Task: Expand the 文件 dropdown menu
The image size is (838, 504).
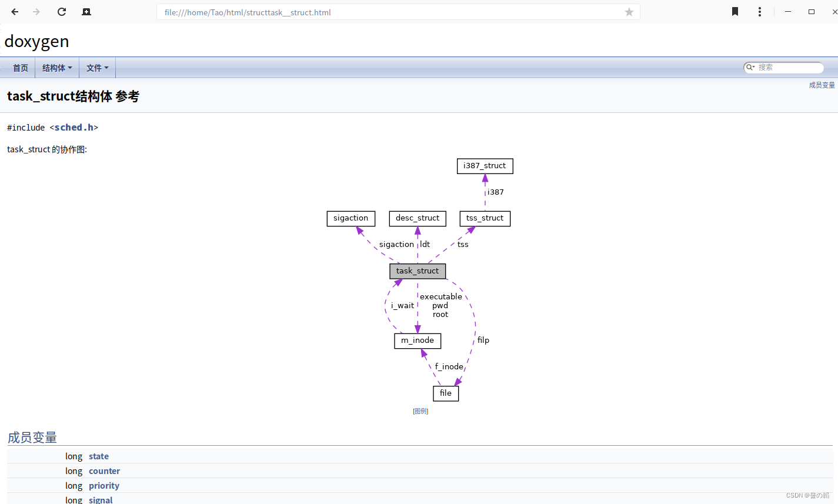Action: click(x=97, y=68)
